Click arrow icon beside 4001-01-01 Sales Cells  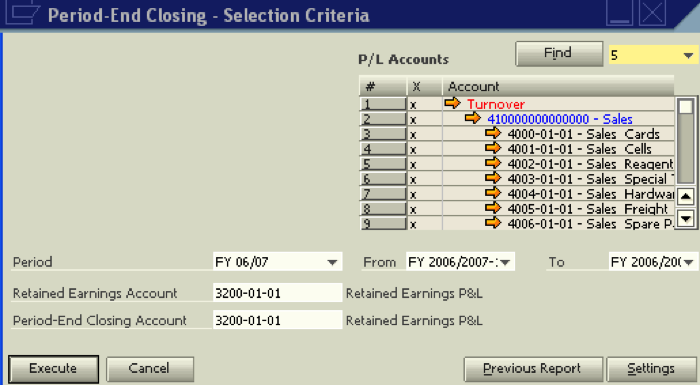click(493, 148)
